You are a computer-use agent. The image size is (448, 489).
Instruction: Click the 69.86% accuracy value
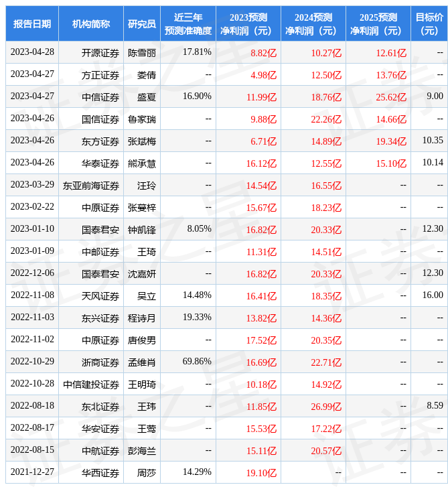197,362
